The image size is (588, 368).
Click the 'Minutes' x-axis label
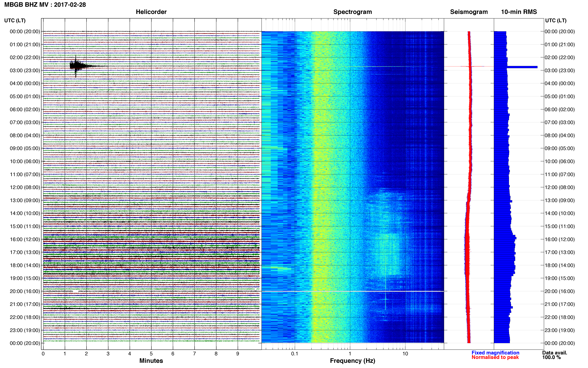[151, 361]
